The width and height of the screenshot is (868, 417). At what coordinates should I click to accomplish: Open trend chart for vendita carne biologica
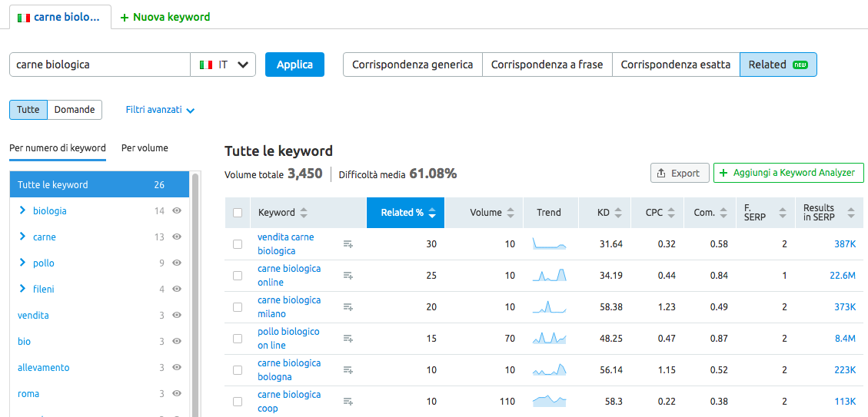549,244
